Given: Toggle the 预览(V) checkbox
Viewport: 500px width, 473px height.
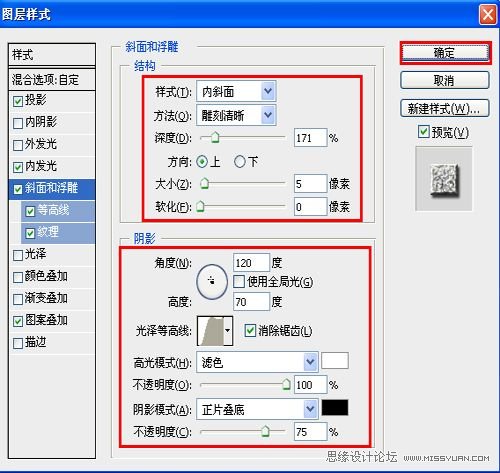Looking at the screenshot, I should click(x=424, y=132).
